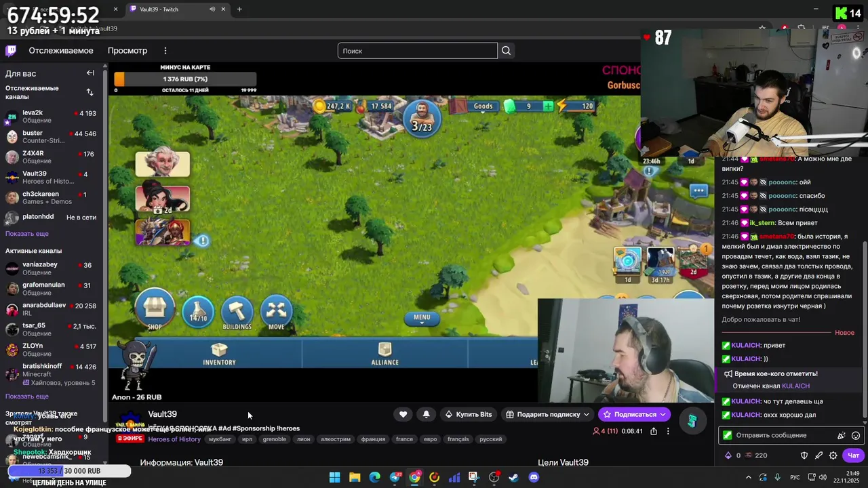Open Steam from taskbar
The width and height of the screenshot is (868, 488).
pyautogui.click(x=514, y=477)
